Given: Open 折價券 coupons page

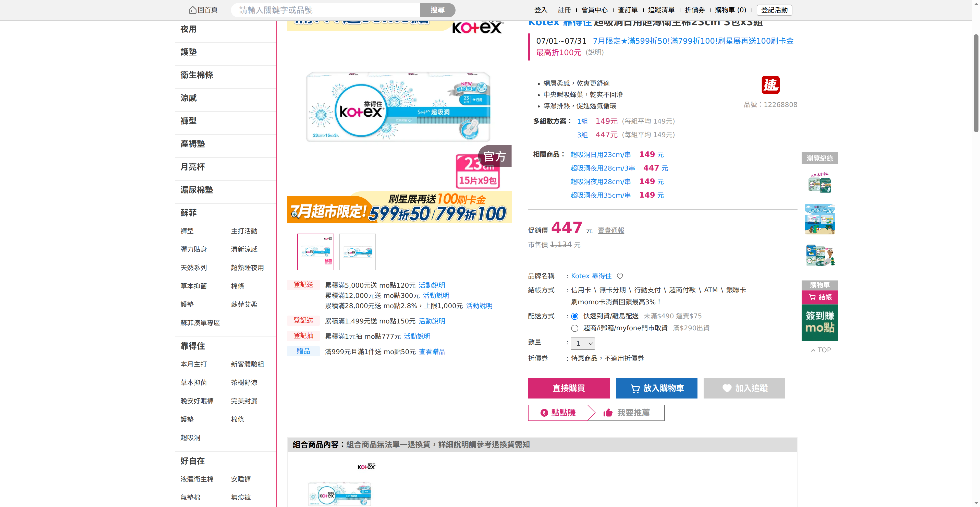Looking at the screenshot, I should click(x=695, y=10).
